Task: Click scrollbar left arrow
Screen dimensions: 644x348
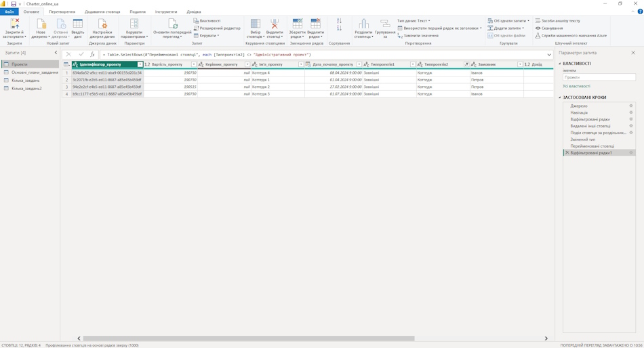Action: 79,339
